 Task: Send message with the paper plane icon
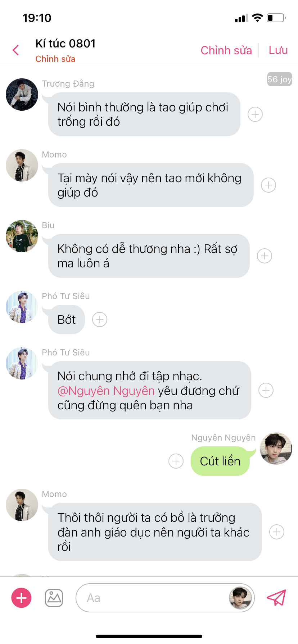[x=276, y=598]
